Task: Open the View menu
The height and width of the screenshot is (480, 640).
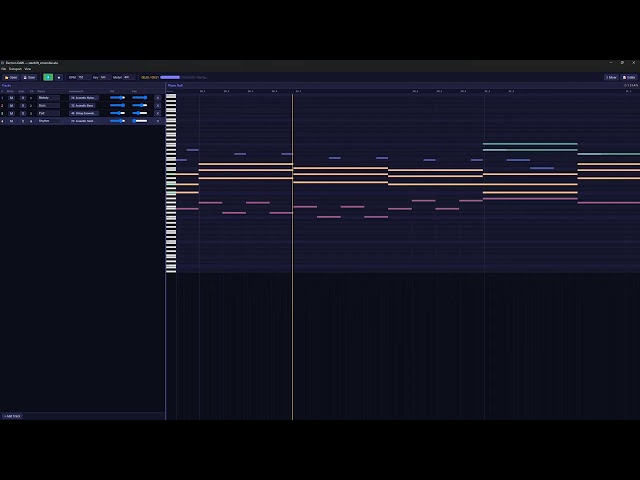Action: pos(27,69)
